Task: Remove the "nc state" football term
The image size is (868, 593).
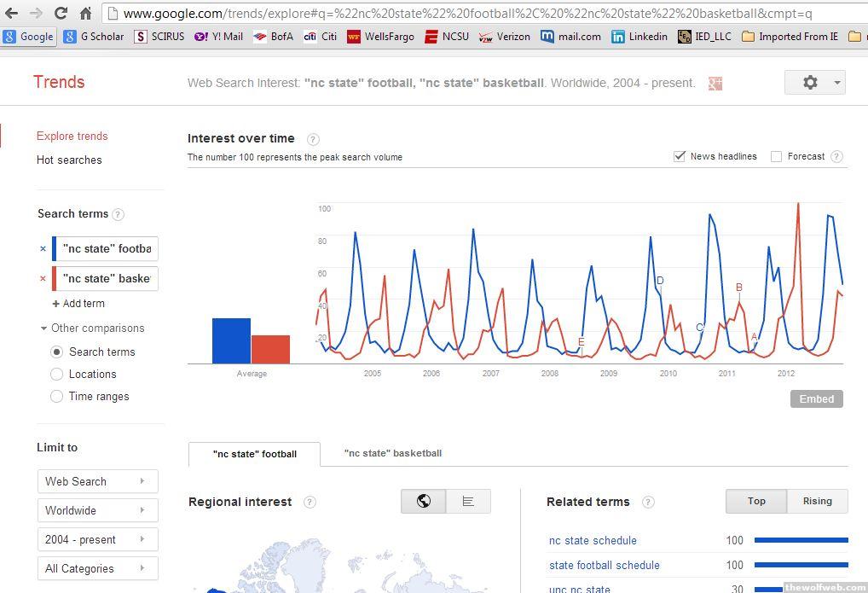Action: [43, 249]
